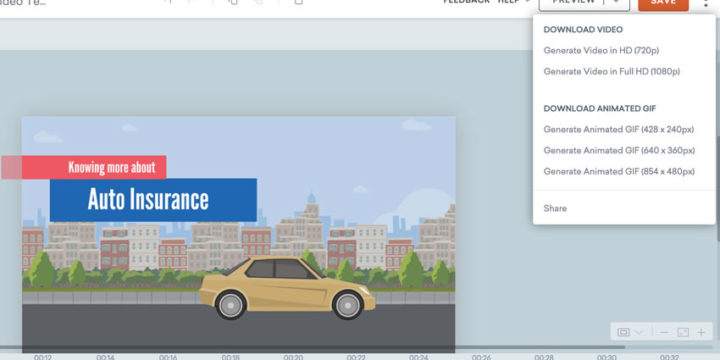Click the fit-to-screen zoom icon

click(683, 332)
